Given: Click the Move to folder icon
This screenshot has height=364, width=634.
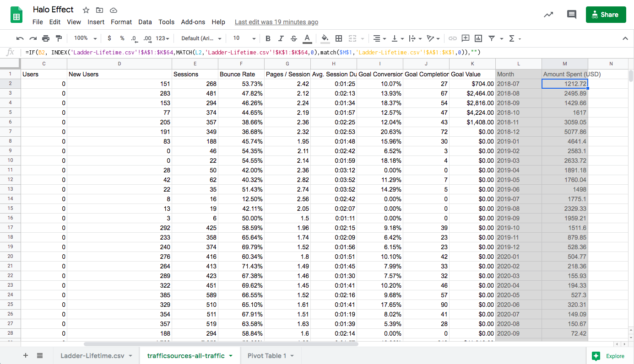Looking at the screenshot, I should point(99,10).
